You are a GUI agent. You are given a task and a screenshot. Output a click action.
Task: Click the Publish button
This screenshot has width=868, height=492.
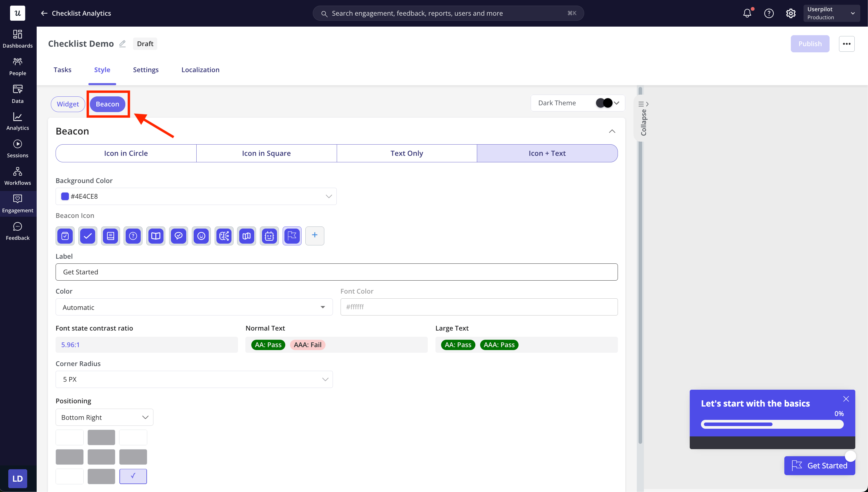(810, 44)
